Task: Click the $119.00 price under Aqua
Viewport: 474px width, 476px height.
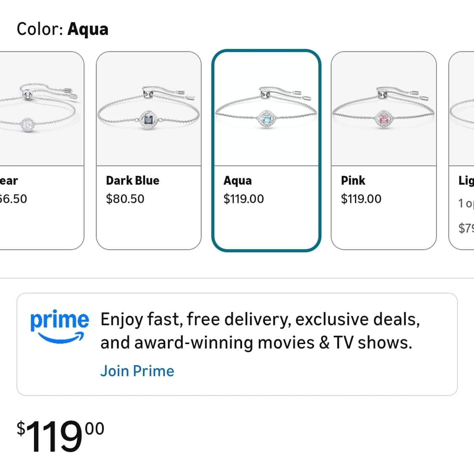Action: click(244, 199)
